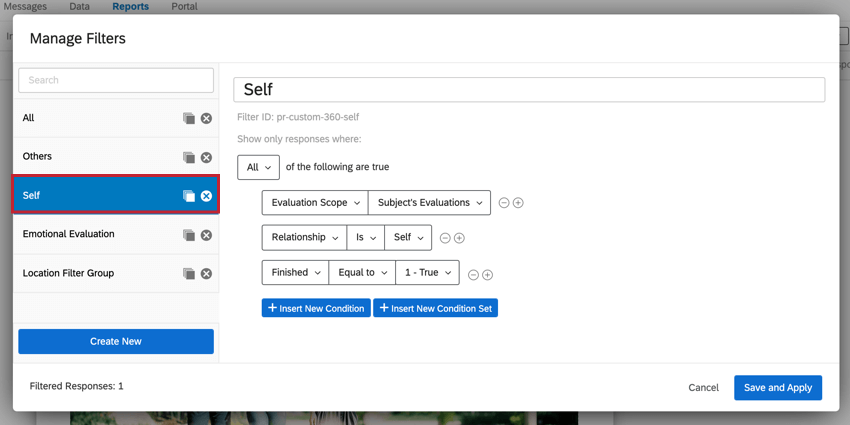
Task: Copy the Emotional Evaluation filter
Action: (x=188, y=235)
